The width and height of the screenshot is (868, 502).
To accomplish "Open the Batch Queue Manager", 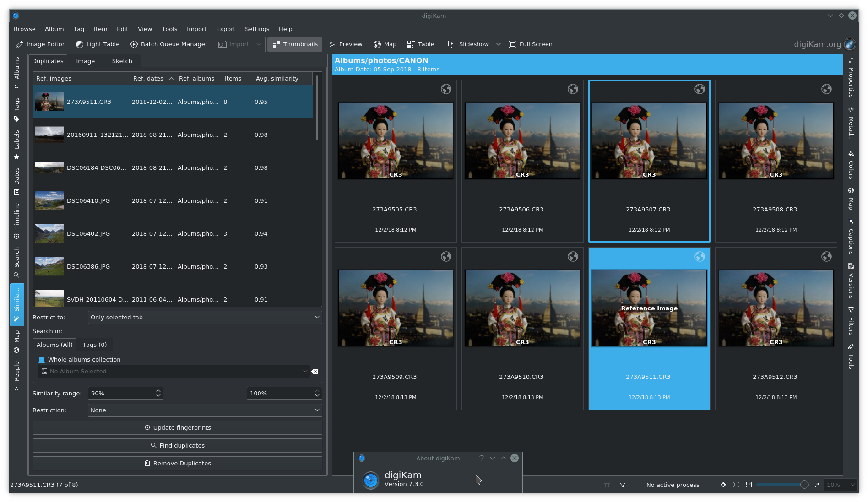I will click(x=168, y=44).
